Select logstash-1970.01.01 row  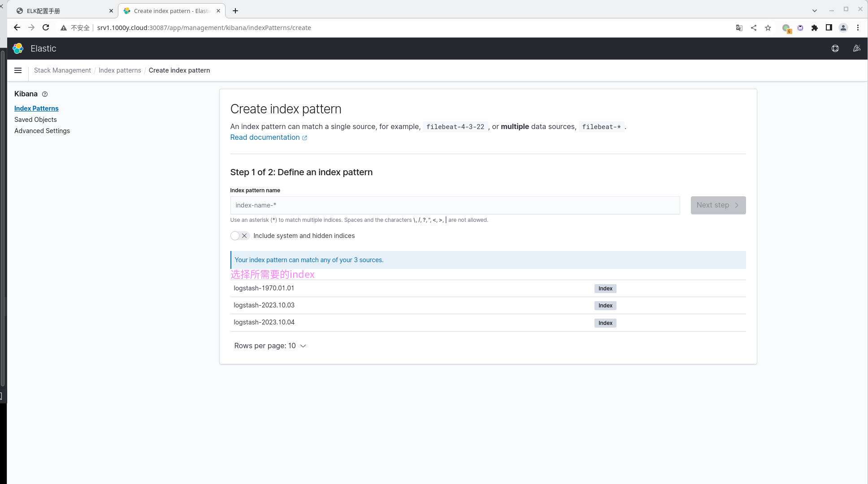coord(488,288)
